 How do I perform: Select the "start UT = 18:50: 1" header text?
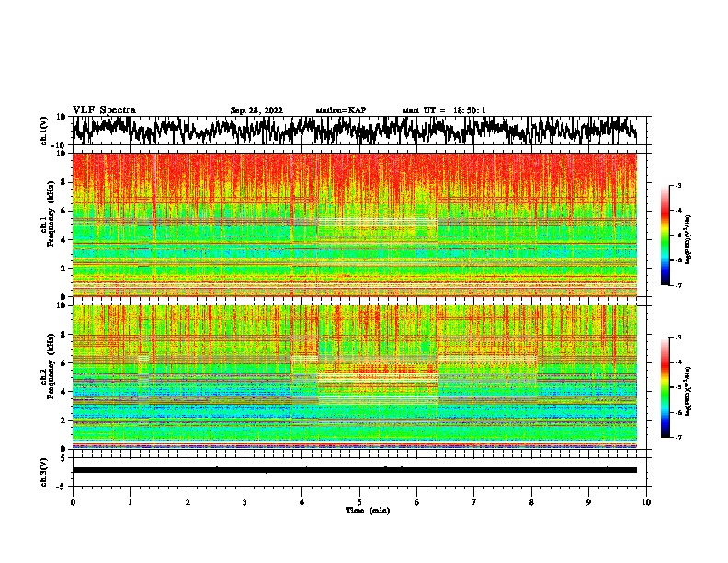(x=444, y=110)
